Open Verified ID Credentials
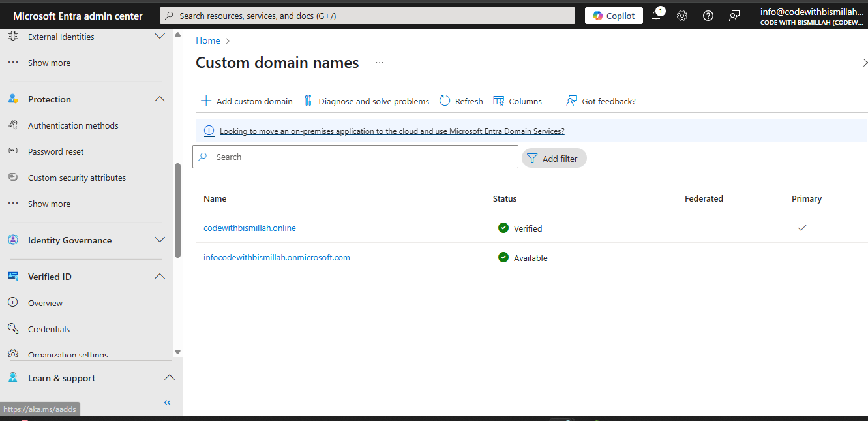868x421 pixels. point(49,329)
